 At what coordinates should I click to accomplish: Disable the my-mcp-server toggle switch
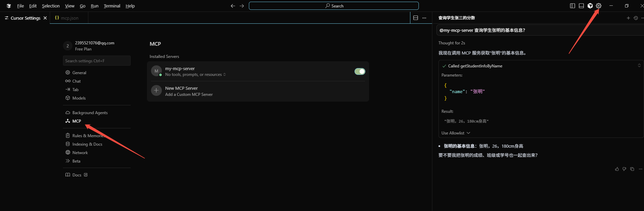pos(360,71)
